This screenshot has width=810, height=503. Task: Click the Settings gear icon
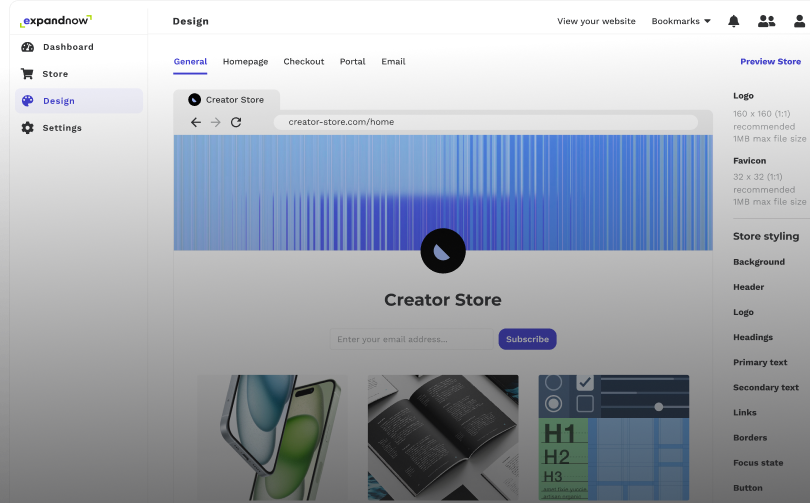pos(28,128)
